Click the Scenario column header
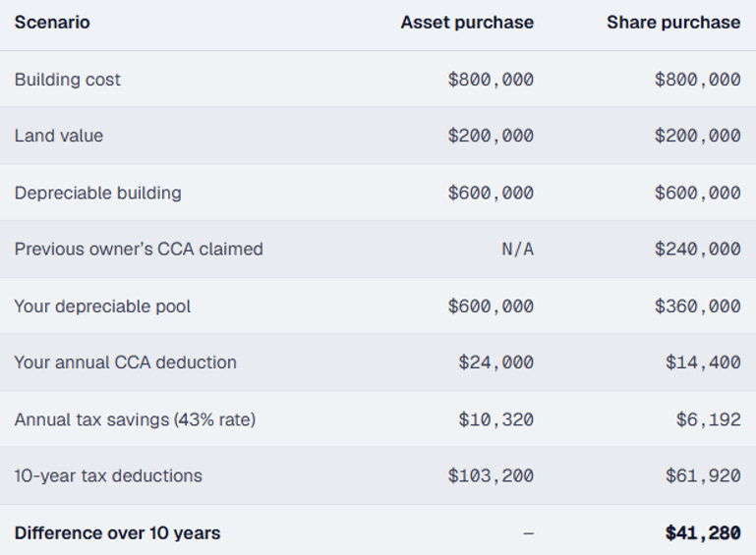 click(52, 23)
